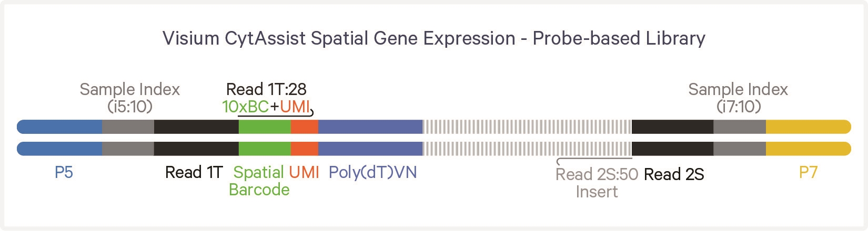The width and height of the screenshot is (868, 231).
Task: Select the Read 1T:28 label
Action: tap(266, 89)
